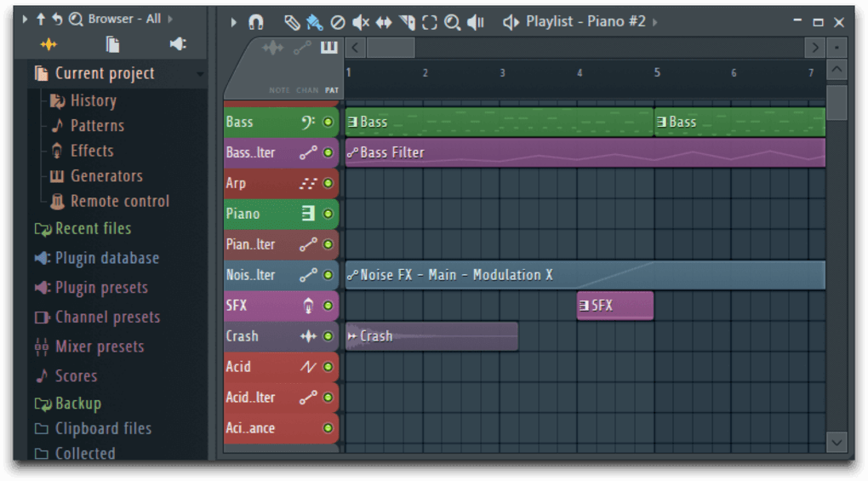Image resolution: width=868 pixels, height=481 pixels.
Task: Select the Slice tool
Action: pyautogui.click(x=407, y=22)
